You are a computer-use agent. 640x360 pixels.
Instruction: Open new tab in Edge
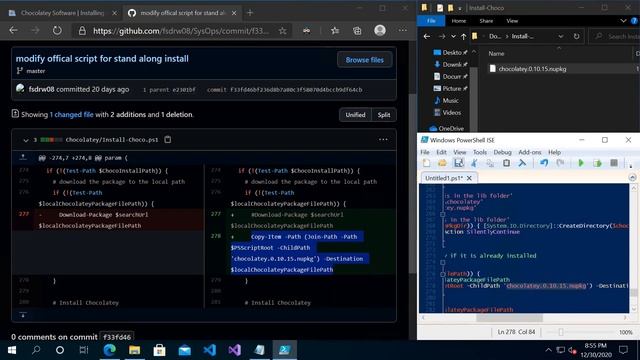(x=250, y=13)
